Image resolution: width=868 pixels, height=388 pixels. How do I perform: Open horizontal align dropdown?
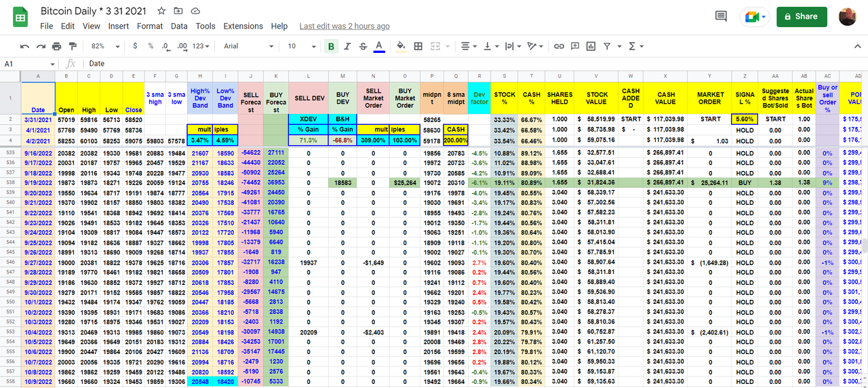click(468, 46)
